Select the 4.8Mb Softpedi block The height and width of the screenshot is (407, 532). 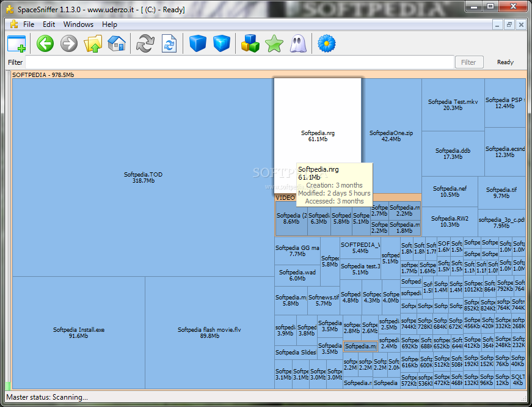351,298
